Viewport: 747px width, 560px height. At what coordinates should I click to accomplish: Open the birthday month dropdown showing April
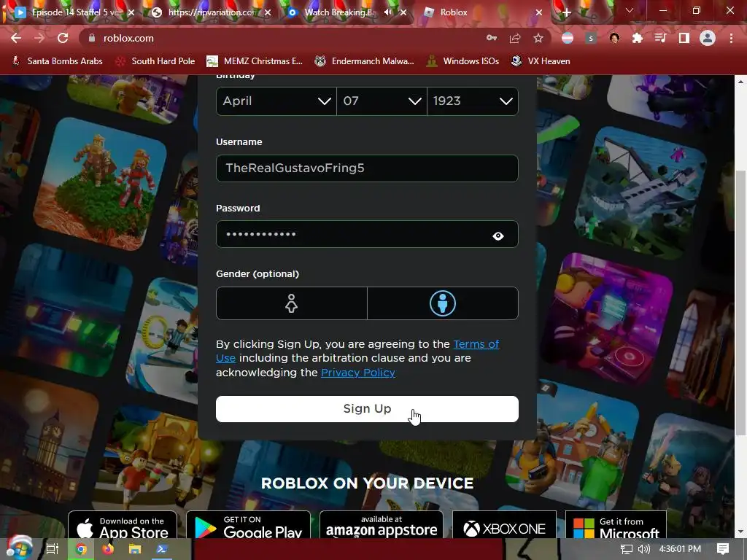click(276, 101)
